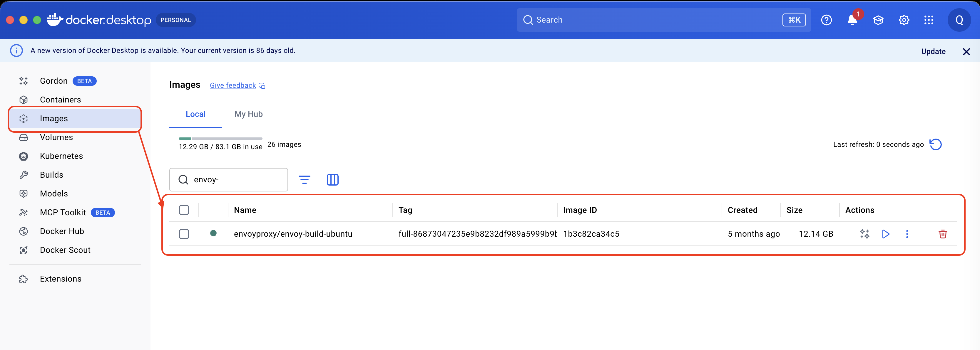Click the PERSONAL plan badge
Screen dimensions: 980x350
[x=176, y=20]
